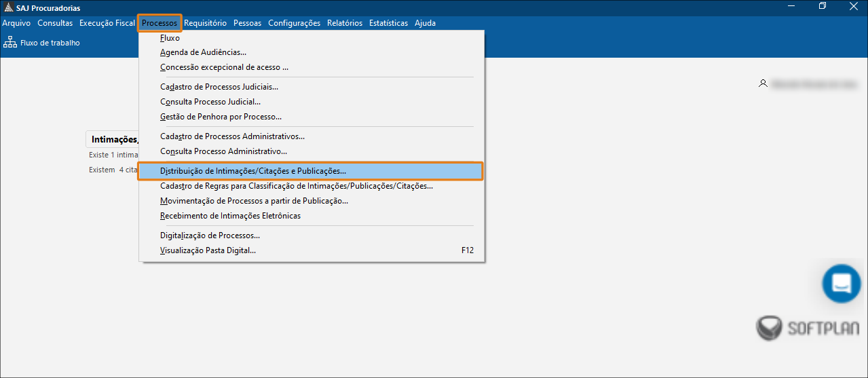Select Digitalização de Processos entry
Screen dimensions: 868x378
coord(210,235)
